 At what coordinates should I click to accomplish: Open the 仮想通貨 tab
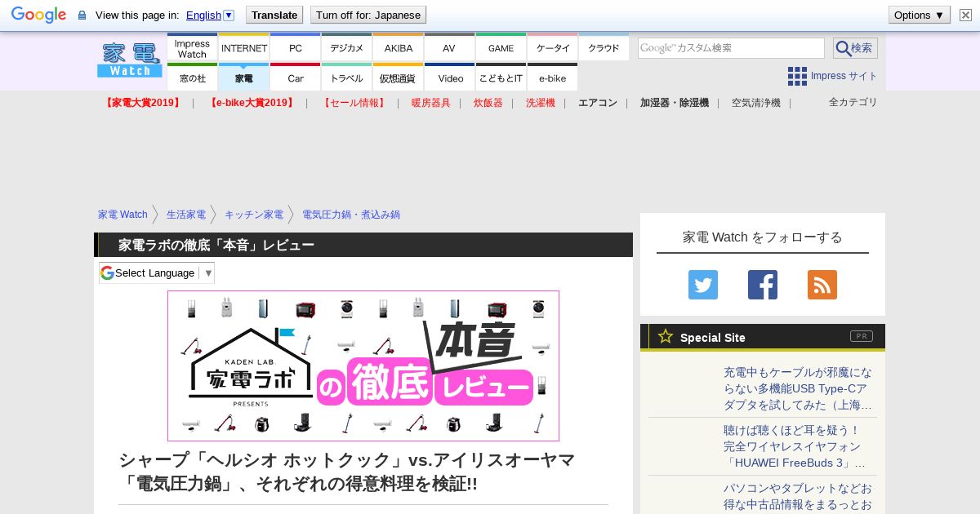point(399,78)
